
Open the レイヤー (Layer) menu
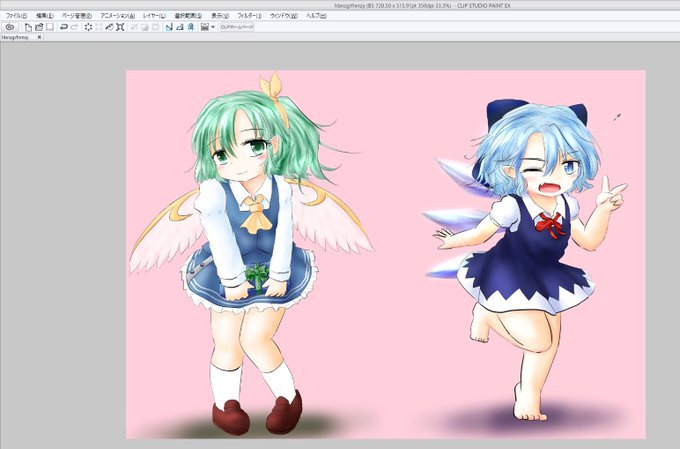[x=154, y=16]
